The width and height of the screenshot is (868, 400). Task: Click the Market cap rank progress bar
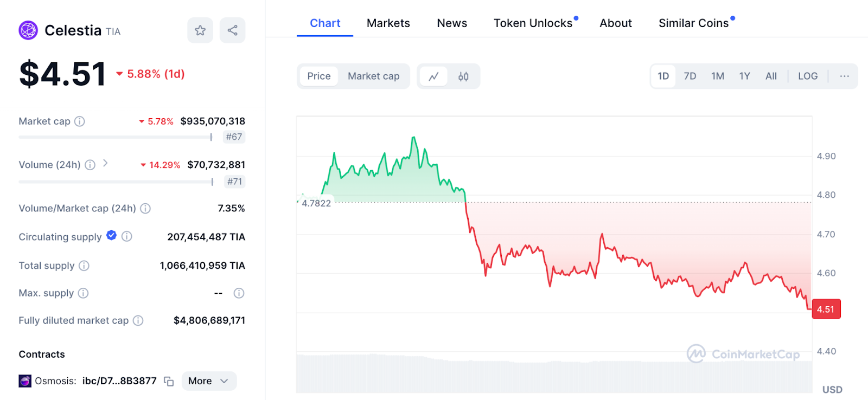point(116,137)
